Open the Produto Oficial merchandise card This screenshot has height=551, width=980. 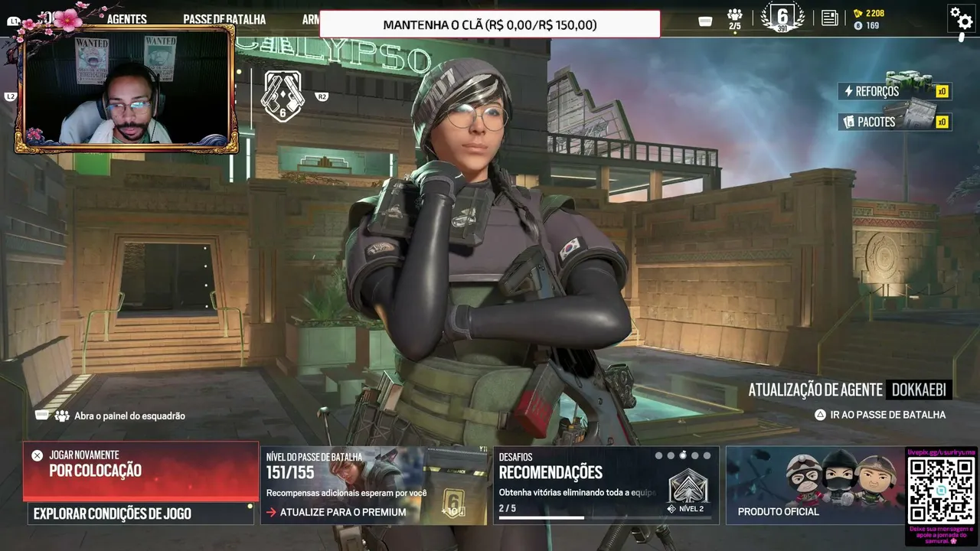(815, 485)
